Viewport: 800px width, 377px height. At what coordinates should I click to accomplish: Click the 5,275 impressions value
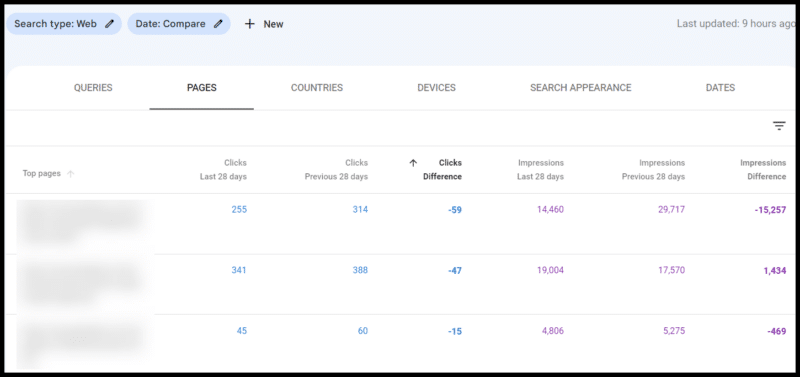(x=673, y=331)
